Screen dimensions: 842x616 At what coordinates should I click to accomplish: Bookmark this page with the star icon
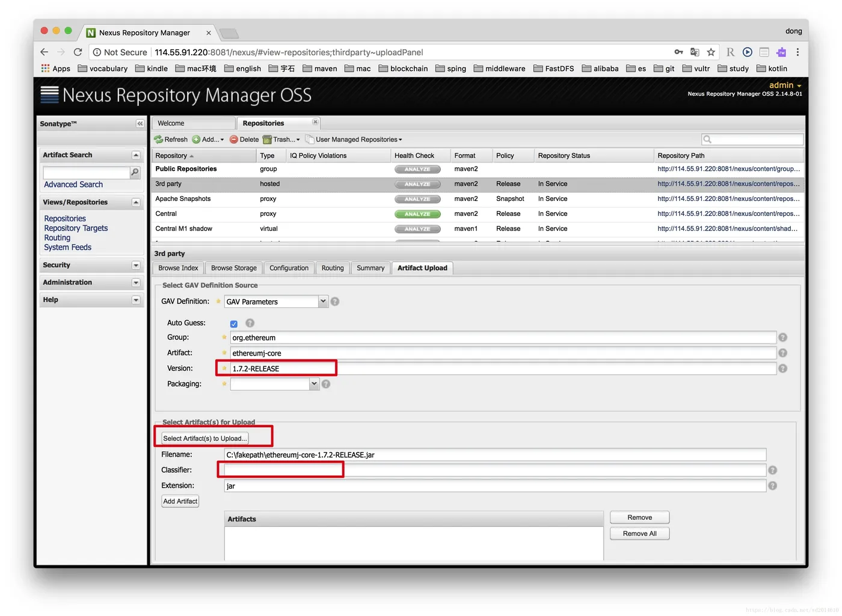coord(711,52)
